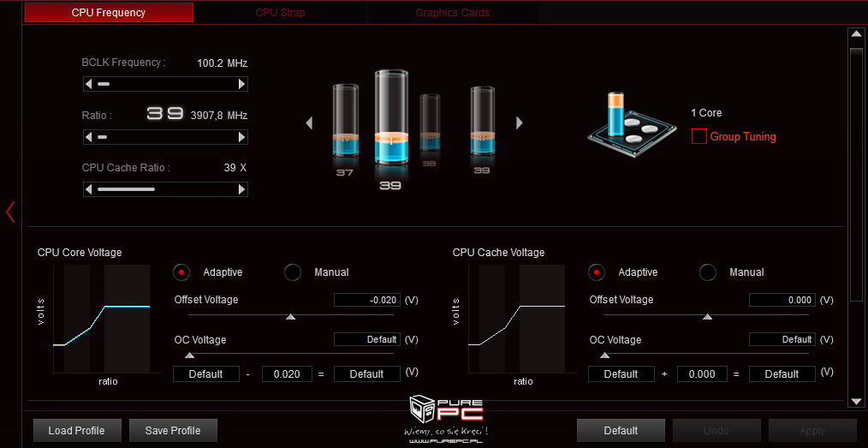Show previous core cylinder with left arrow
This screenshot has height=448, width=868.
[x=309, y=123]
